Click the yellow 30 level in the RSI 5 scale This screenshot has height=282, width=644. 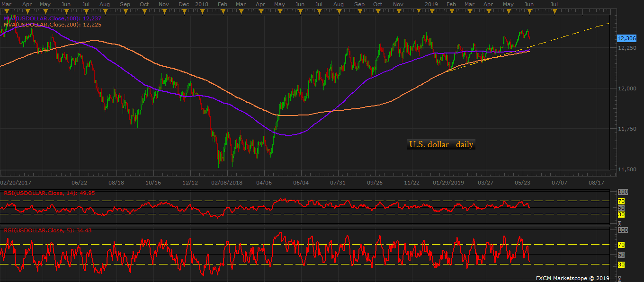621,264
